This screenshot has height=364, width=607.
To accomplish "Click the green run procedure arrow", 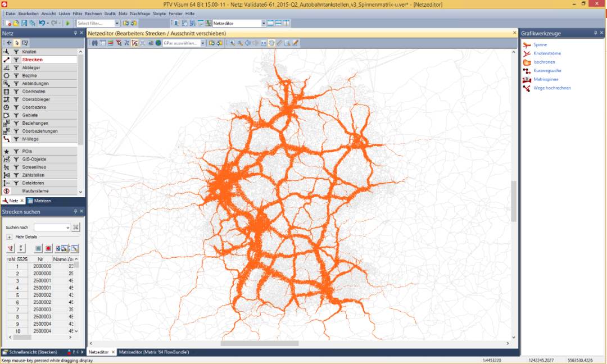I will coord(68,23).
